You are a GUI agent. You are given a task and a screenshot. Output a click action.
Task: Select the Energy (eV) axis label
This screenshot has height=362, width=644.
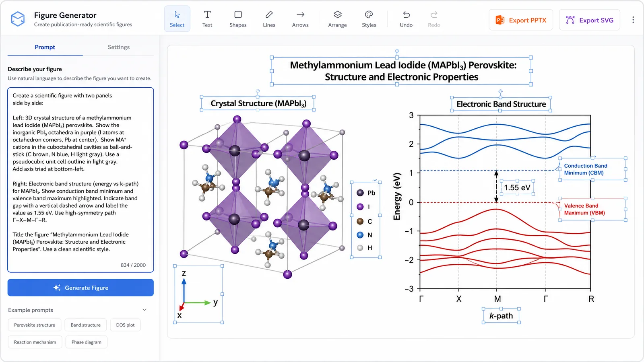[x=397, y=197]
